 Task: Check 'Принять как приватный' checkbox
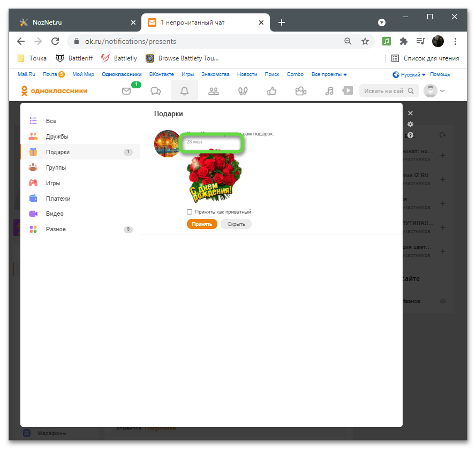(x=190, y=212)
